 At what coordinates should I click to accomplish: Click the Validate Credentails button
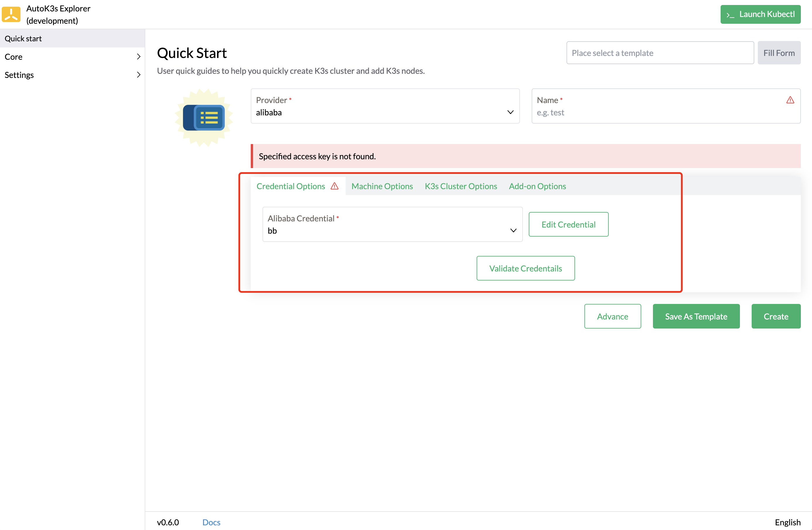click(x=525, y=268)
